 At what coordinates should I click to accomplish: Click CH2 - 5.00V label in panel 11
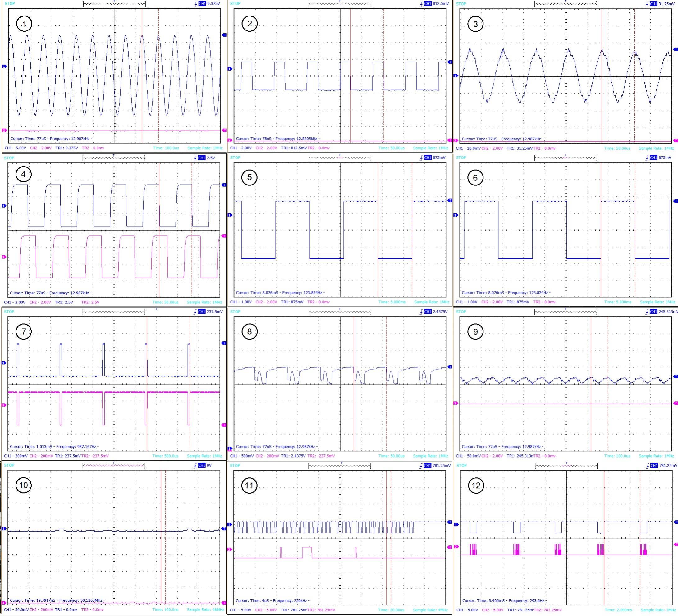pyautogui.click(x=266, y=610)
